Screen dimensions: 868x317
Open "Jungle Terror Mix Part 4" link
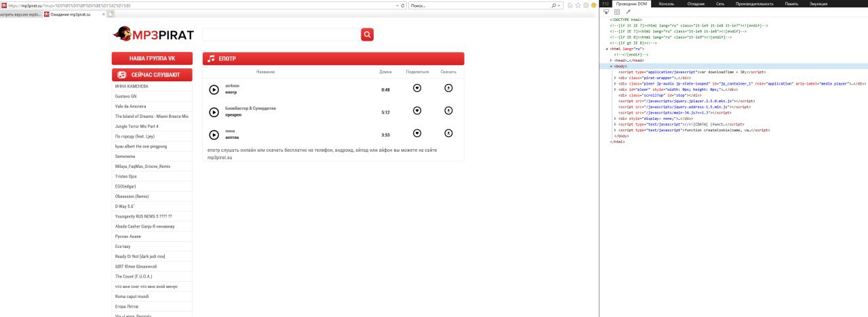pos(136,126)
